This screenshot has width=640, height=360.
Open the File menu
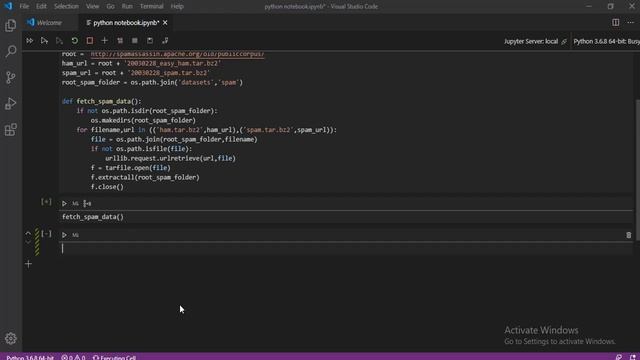click(24, 7)
